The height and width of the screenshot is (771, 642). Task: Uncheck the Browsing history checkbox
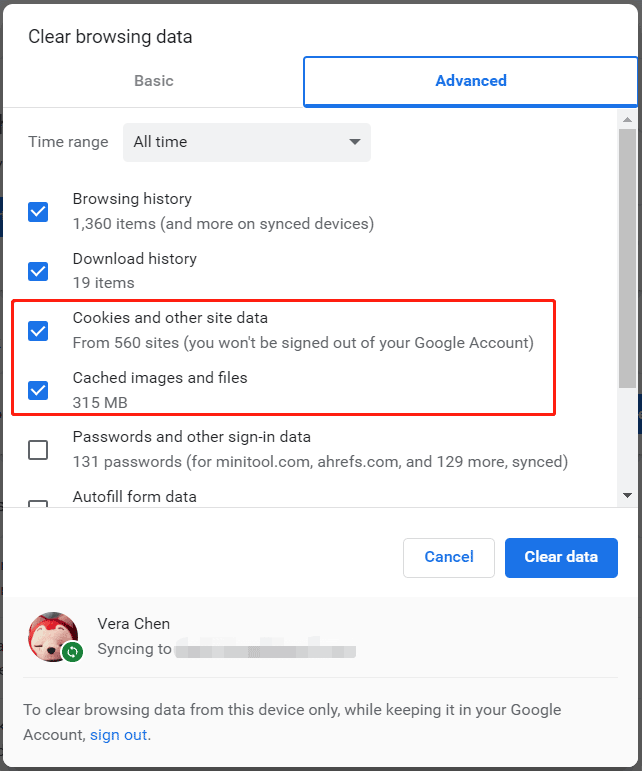click(38, 212)
